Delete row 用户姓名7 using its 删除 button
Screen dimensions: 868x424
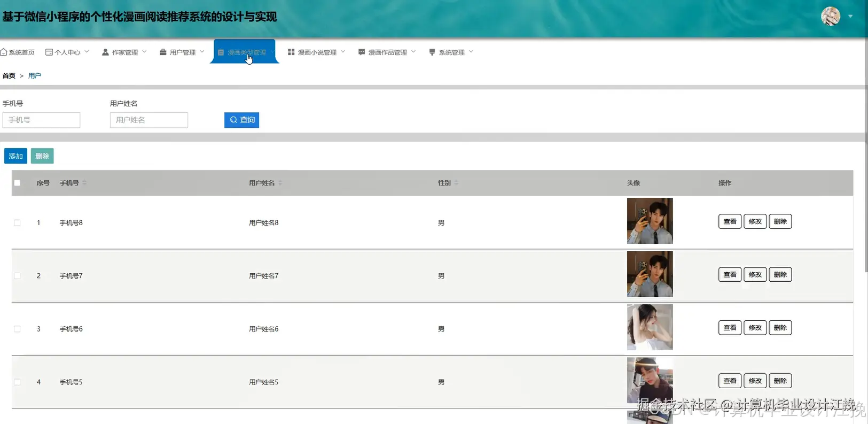click(x=780, y=275)
